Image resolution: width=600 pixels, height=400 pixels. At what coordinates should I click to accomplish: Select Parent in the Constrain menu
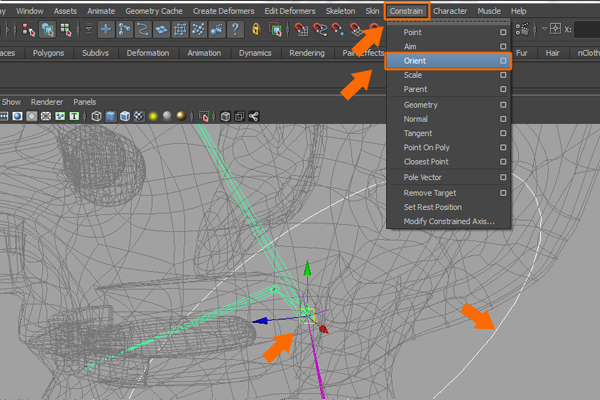tap(448, 89)
